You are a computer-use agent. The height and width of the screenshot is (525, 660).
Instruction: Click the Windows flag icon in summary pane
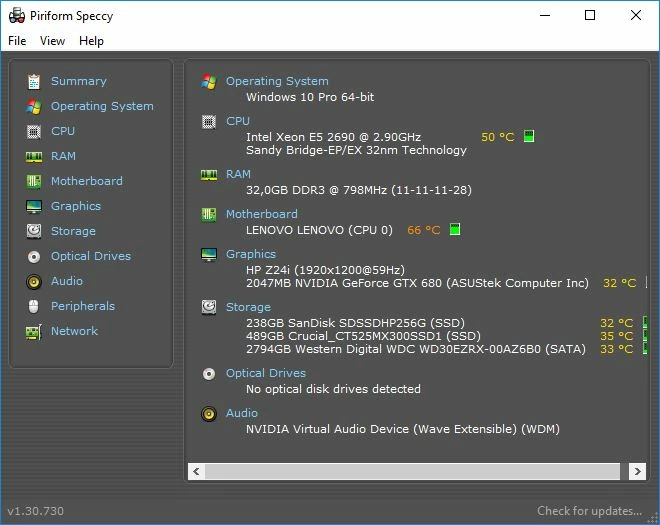pyautogui.click(x=209, y=81)
